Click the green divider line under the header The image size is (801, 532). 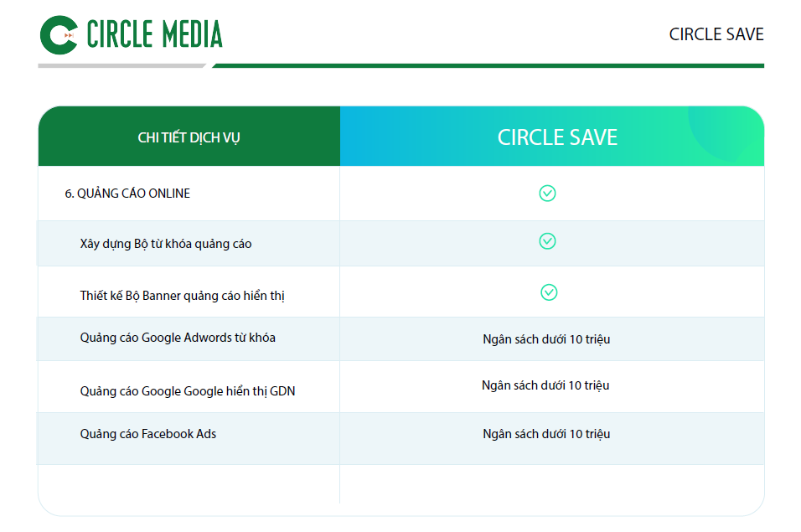point(488,66)
